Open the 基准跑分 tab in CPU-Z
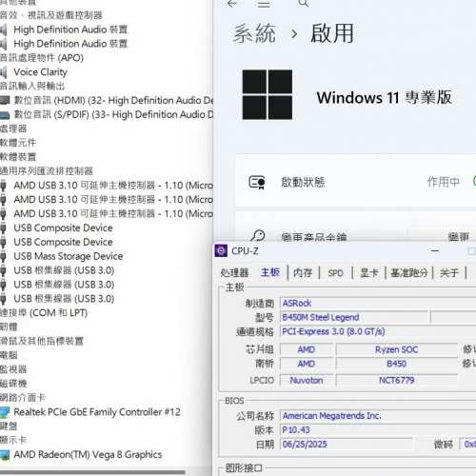 [x=409, y=272]
